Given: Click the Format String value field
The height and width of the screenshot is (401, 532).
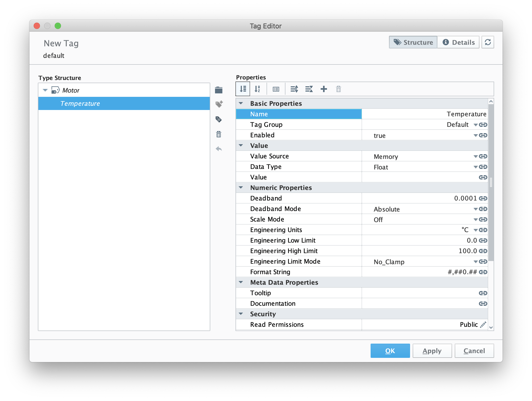Looking at the screenshot, I should coord(420,272).
